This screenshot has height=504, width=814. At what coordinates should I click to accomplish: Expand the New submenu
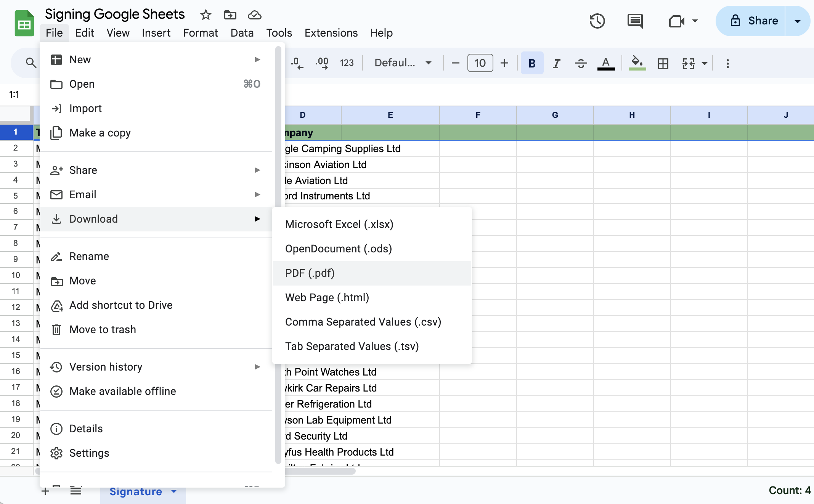[257, 59]
